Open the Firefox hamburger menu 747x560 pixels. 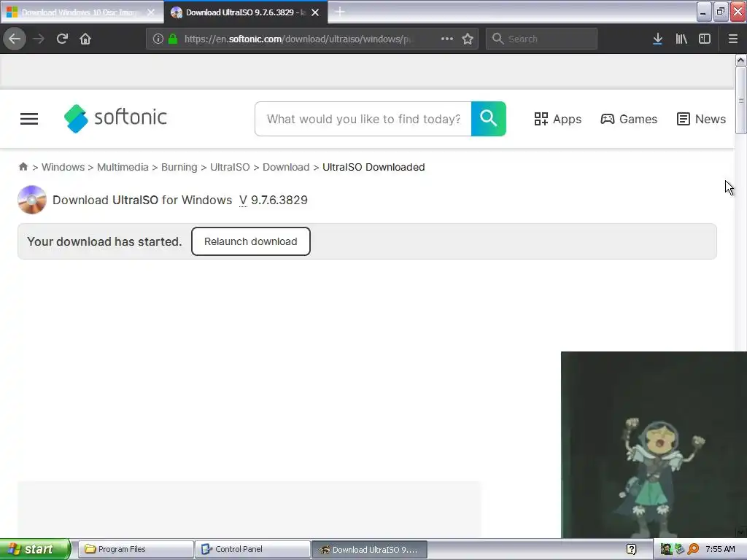[x=733, y=39]
